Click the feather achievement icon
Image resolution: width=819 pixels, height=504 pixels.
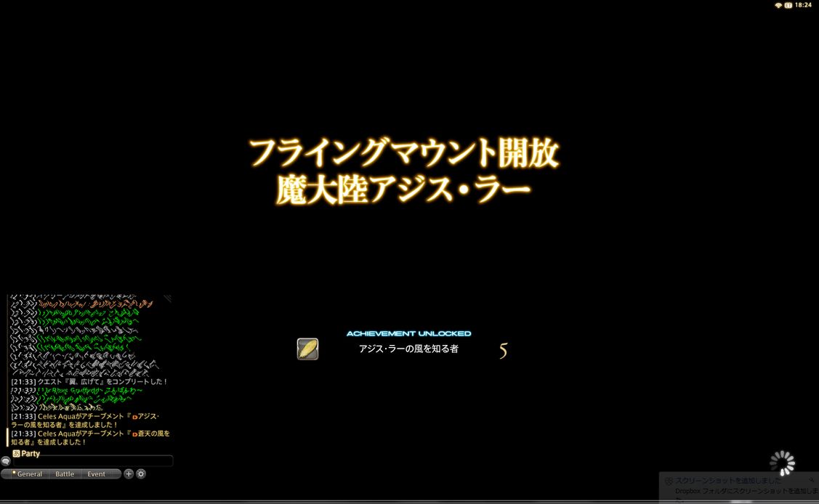pos(307,349)
